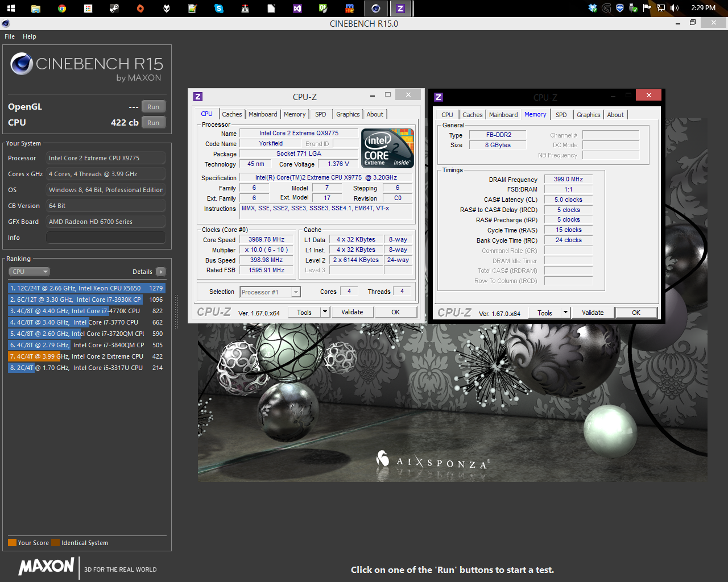
Task: Switch to Cinebench taskbar icon
Action: click(x=375, y=8)
